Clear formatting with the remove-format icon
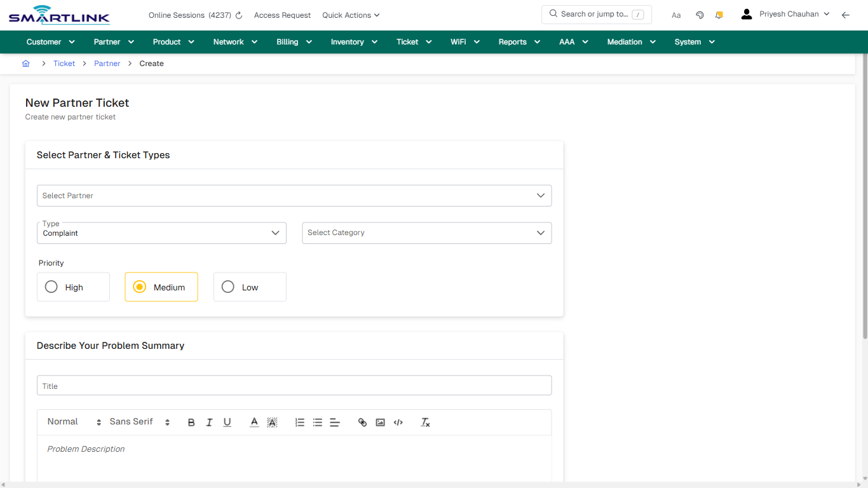 click(425, 422)
